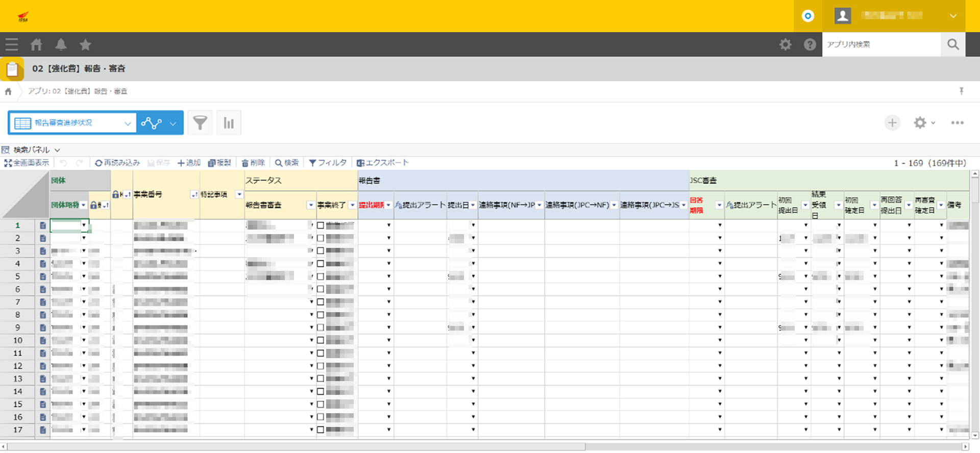Open the help question mark icon
The image size is (980, 453).
810,45
